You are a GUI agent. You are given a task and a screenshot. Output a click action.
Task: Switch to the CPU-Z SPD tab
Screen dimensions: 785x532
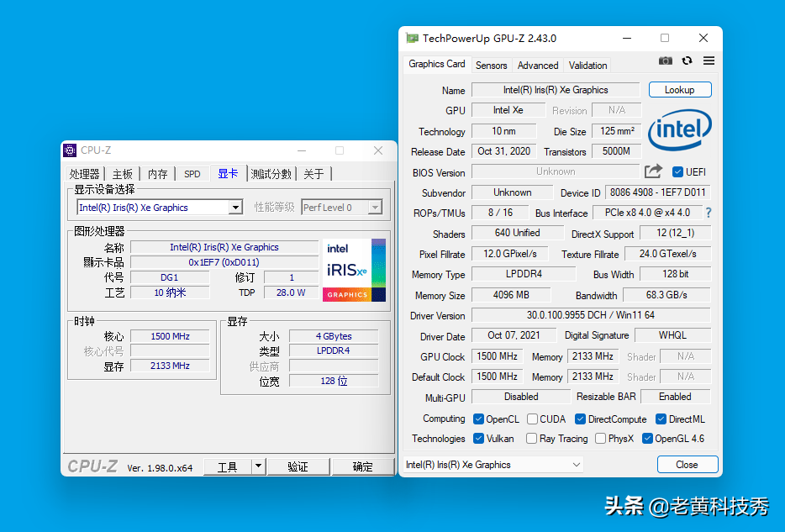[192, 174]
